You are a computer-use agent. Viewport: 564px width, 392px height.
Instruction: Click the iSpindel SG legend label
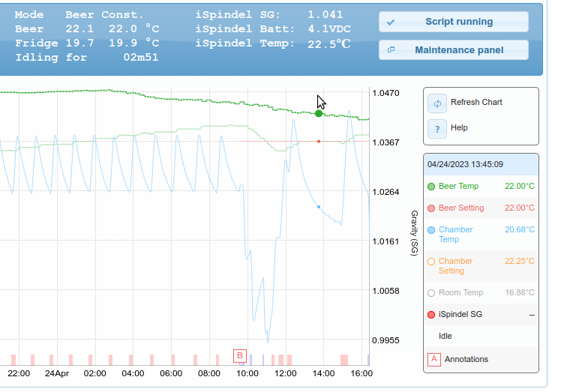point(460,314)
